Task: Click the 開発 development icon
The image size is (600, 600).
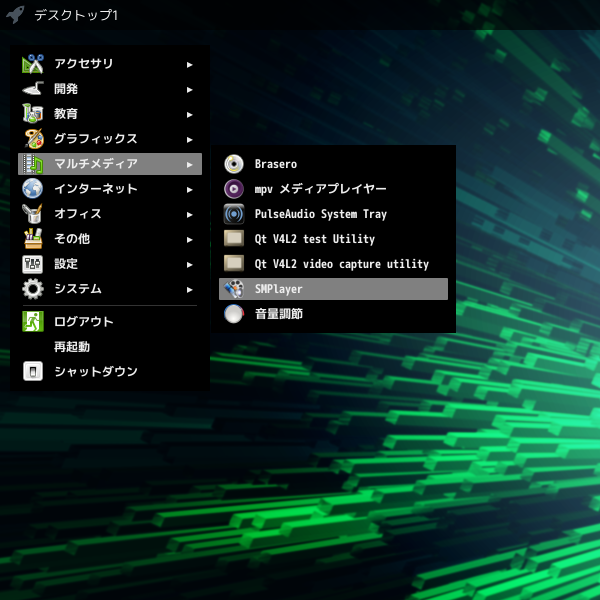Action: [33, 88]
